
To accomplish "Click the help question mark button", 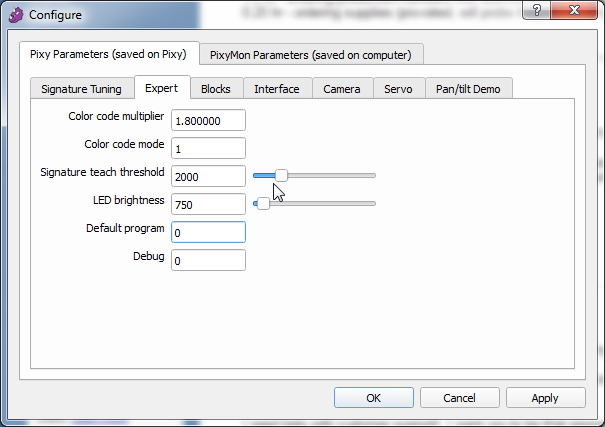I will [536, 10].
